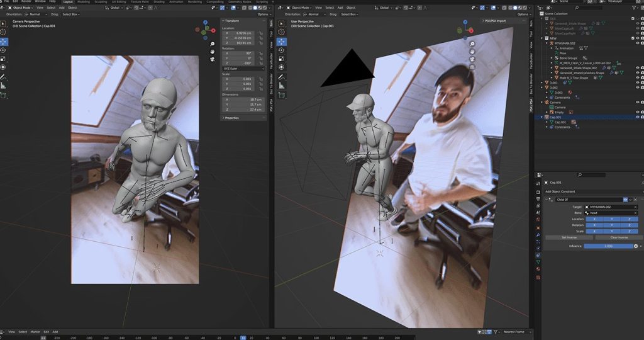Select the Rotate tool in left viewport
The image size is (644, 340).
pos(4,50)
